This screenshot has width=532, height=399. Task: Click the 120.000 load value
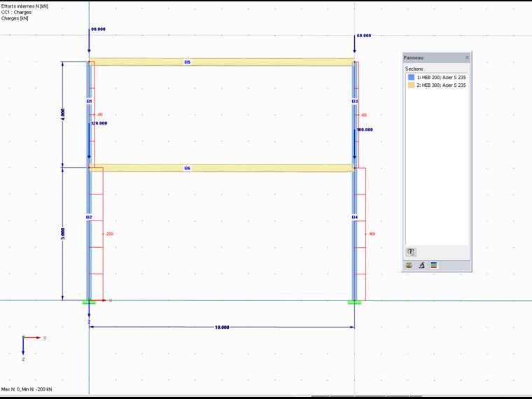click(x=99, y=123)
